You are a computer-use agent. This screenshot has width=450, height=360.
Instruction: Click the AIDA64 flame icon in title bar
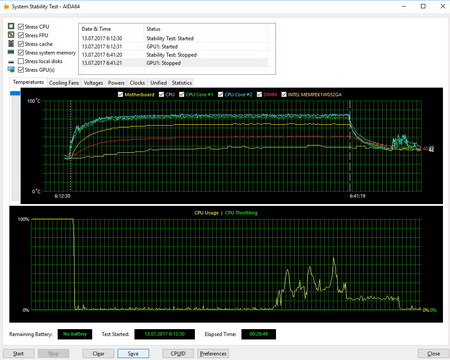pos(6,6)
